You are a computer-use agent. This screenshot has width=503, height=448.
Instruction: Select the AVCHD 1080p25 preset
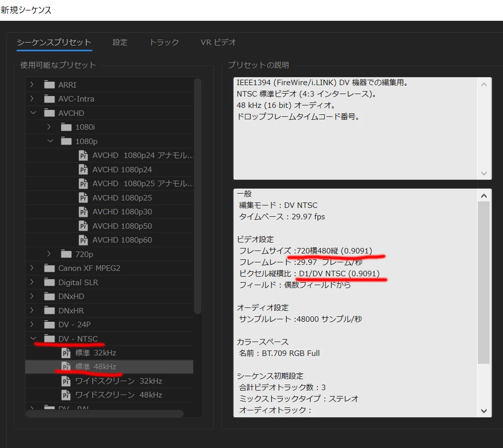click(122, 198)
